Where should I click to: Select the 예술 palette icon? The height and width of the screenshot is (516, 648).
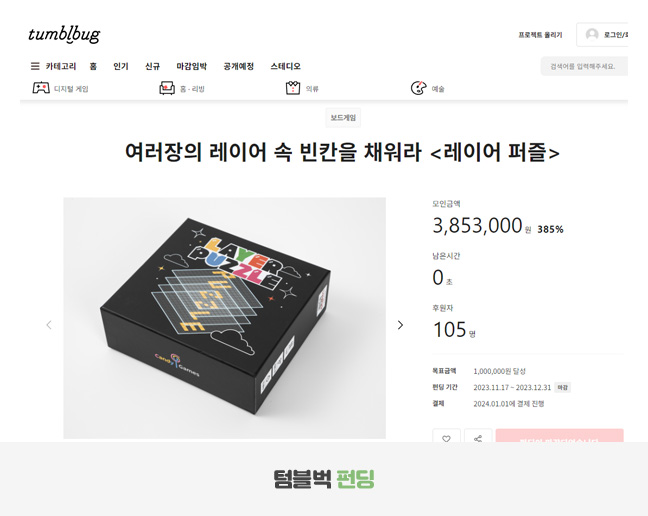pos(418,88)
